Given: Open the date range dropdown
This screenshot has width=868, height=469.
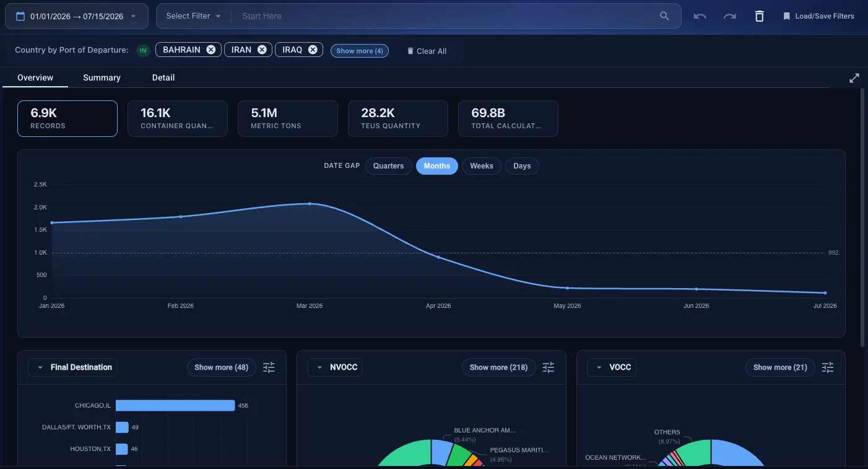Looking at the screenshot, I should pos(77,16).
